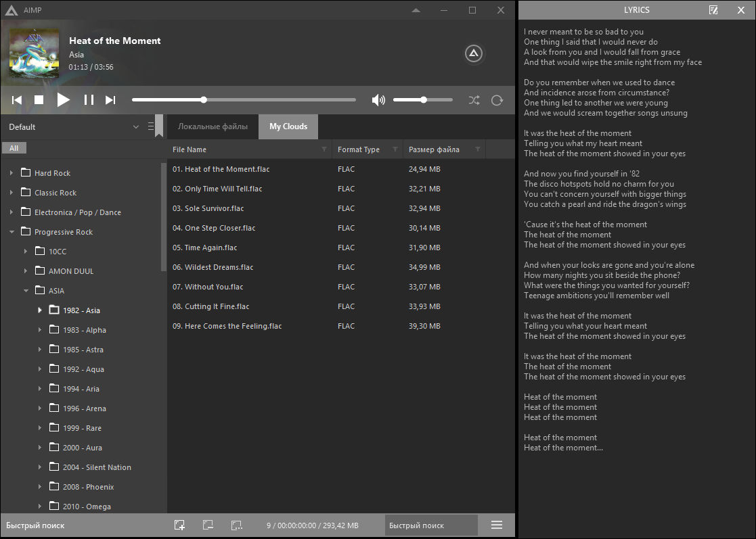Adjust the volume slider
The height and width of the screenshot is (539, 756).
(423, 100)
